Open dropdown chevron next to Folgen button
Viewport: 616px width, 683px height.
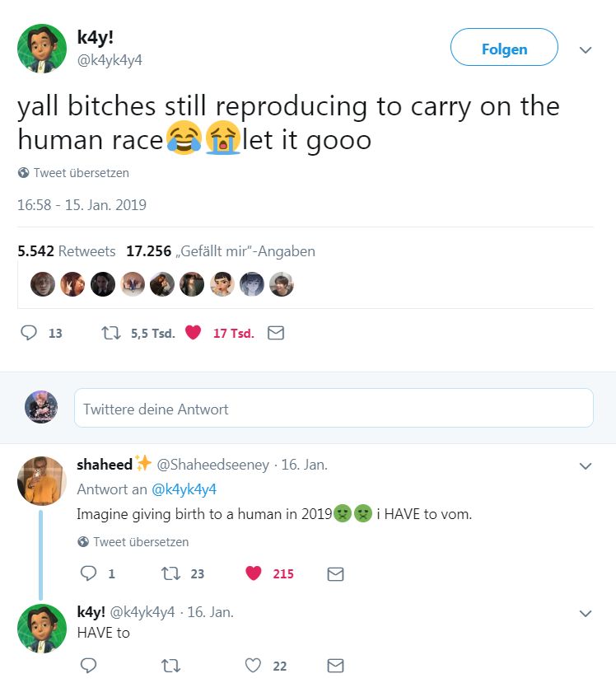coord(586,50)
